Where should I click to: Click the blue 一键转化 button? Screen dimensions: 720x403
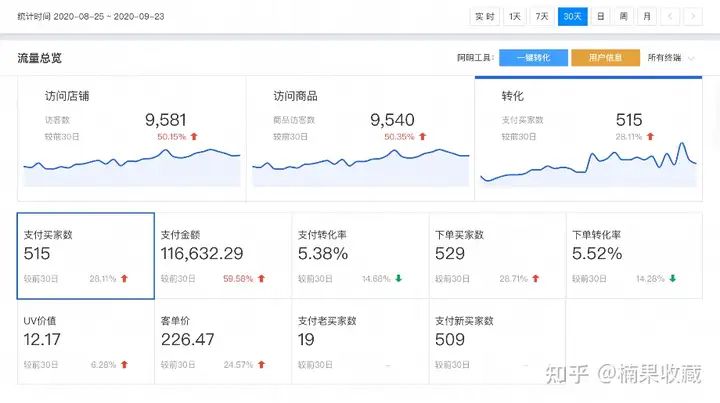533,57
